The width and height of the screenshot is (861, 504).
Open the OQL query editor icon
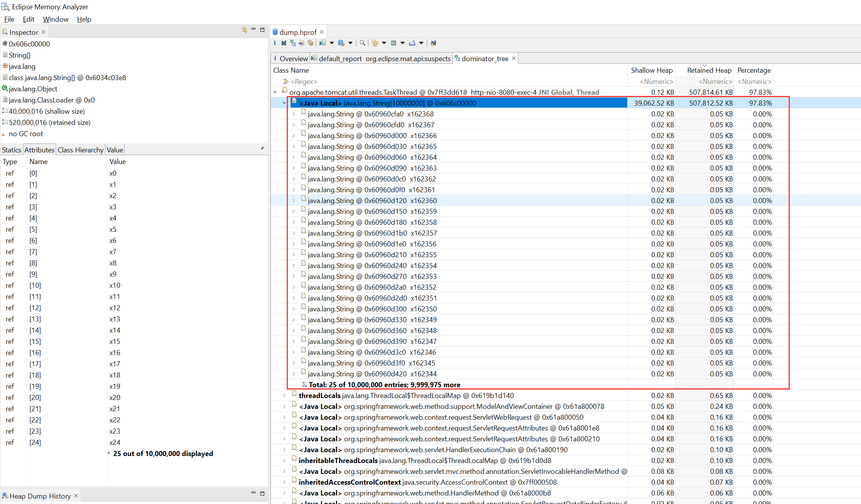(301, 43)
